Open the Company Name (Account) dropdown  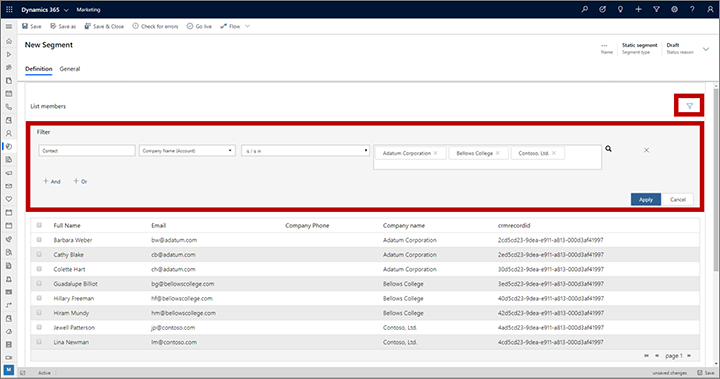(187, 151)
